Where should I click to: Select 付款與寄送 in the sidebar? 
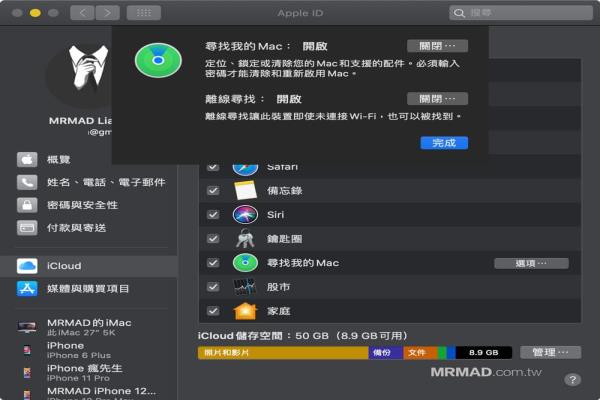point(89,228)
